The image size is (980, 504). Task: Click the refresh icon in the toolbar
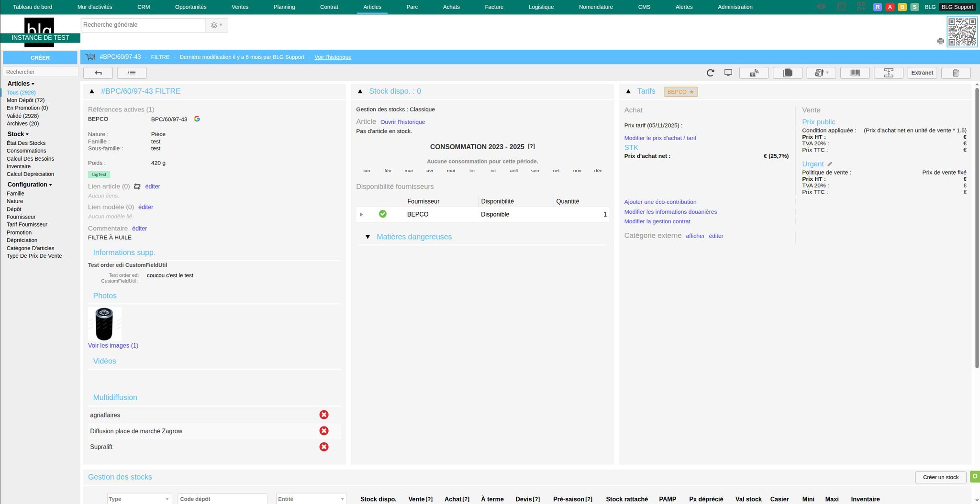tap(710, 73)
